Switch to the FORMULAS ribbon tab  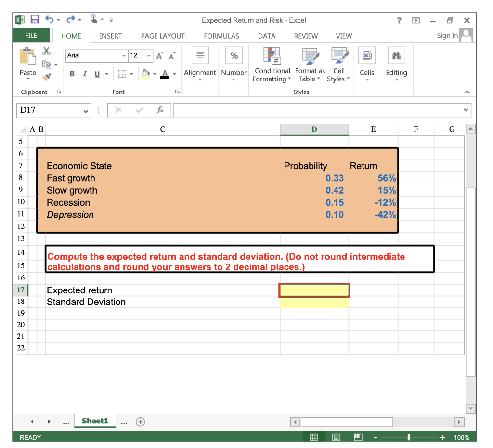click(x=221, y=36)
